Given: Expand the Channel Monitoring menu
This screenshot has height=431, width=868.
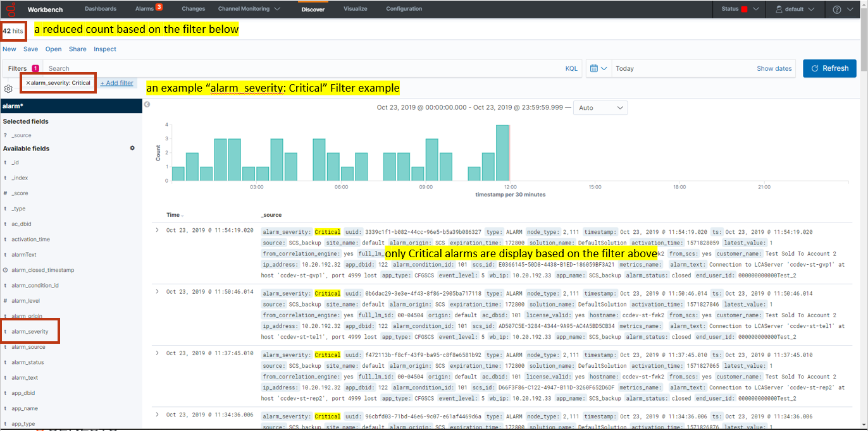Looking at the screenshot, I should (x=249, y=9).
